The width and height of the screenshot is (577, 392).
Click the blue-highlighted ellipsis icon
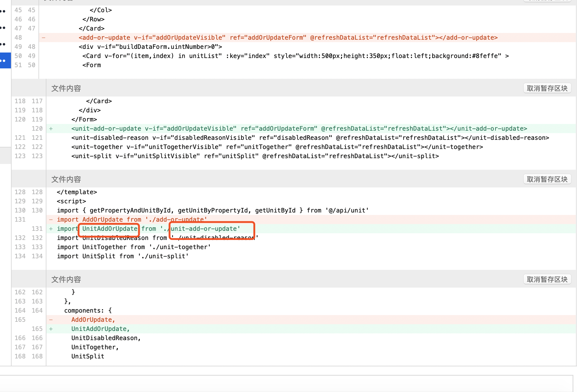click(x=4, y=60)
